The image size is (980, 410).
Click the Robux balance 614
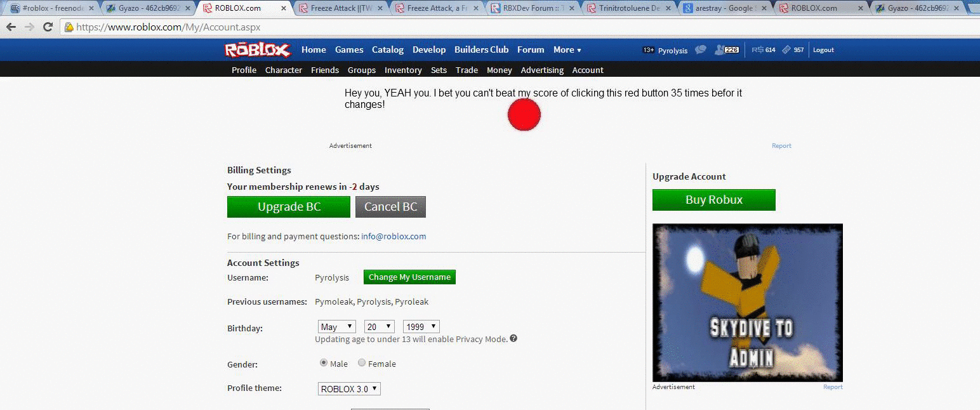point(764,50)
